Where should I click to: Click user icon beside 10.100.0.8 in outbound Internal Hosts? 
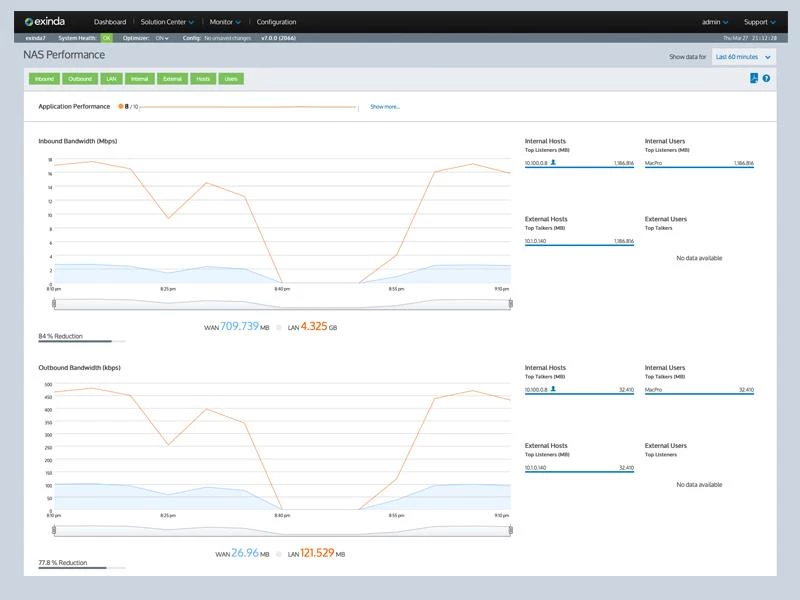553,389
